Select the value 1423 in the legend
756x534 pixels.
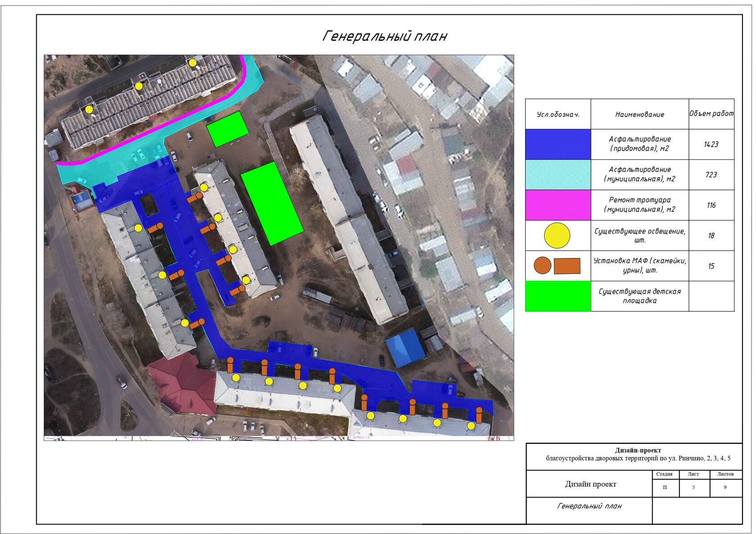tap(711, 144)
